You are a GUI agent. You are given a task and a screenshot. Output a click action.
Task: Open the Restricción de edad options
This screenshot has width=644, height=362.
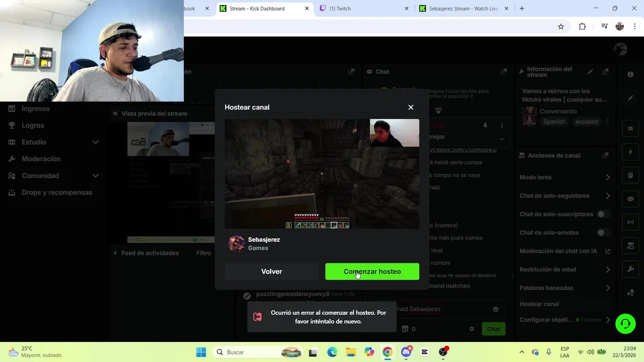point(565,269)
